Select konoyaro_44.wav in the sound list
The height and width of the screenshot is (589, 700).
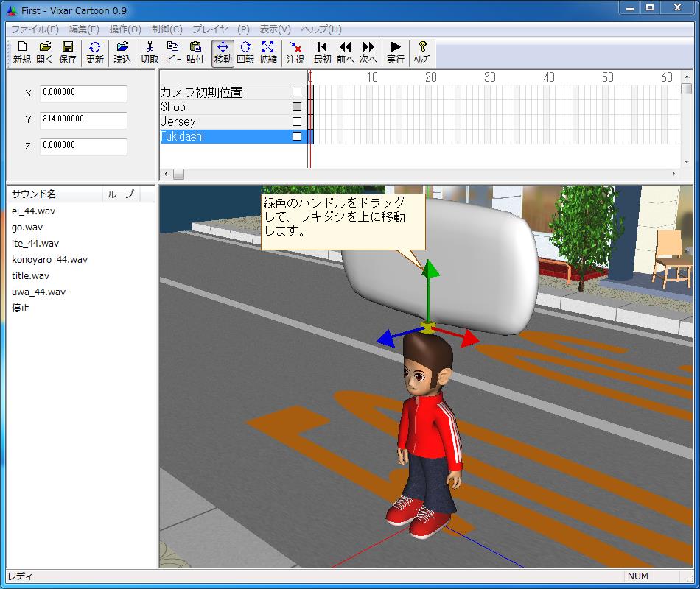[x=49, y=259]
